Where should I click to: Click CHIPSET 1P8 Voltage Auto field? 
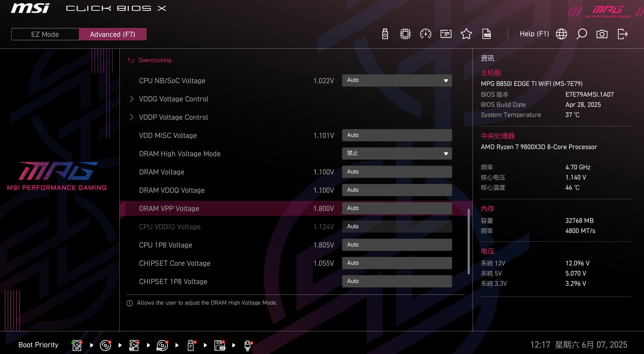pyautogui.click(x=397, y=281)
